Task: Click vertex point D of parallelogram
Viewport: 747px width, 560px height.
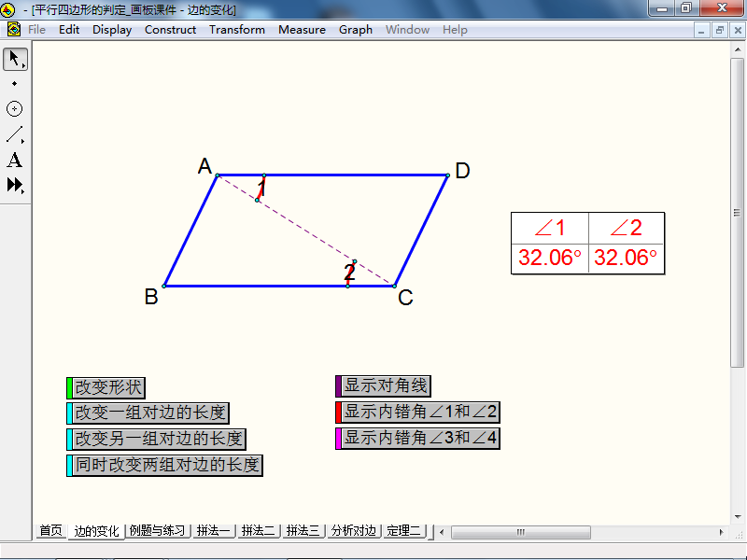Action: 448,175
